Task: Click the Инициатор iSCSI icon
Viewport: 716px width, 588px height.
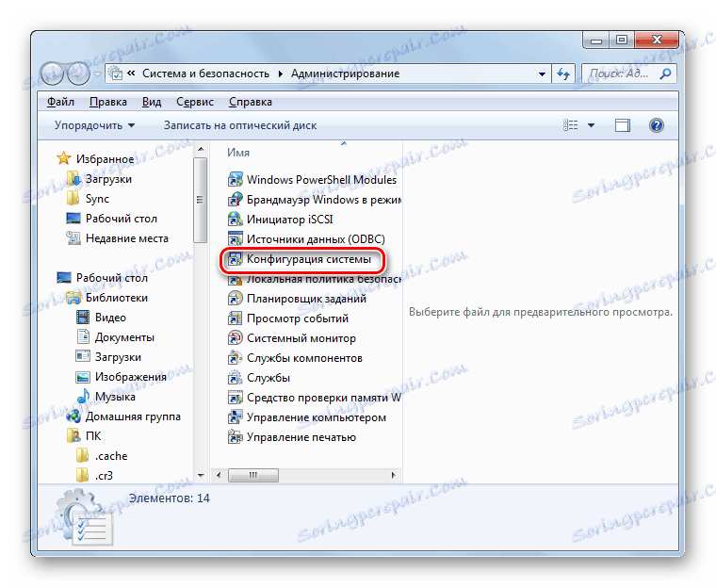Action: pyautogui.click(x=235, y=220)
